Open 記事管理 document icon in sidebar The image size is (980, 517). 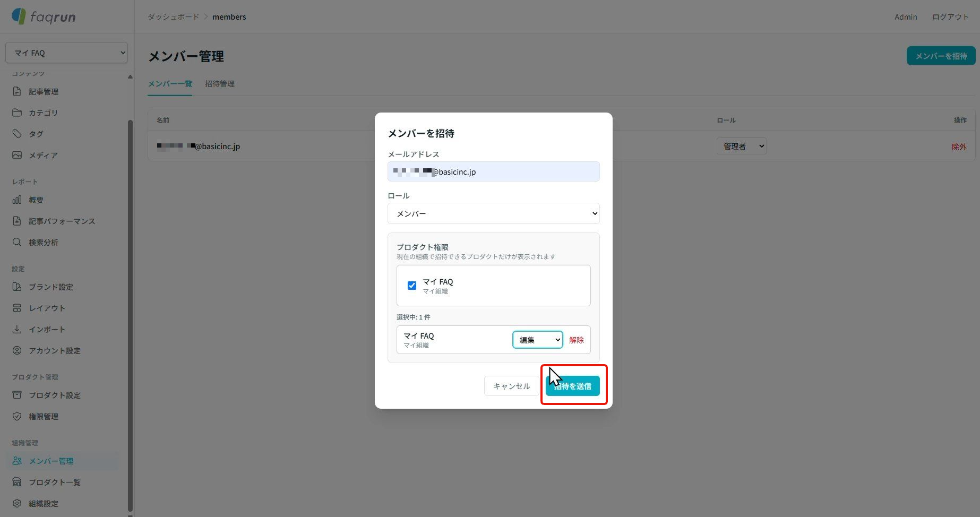pyautogui.click(x=17, y=91)
